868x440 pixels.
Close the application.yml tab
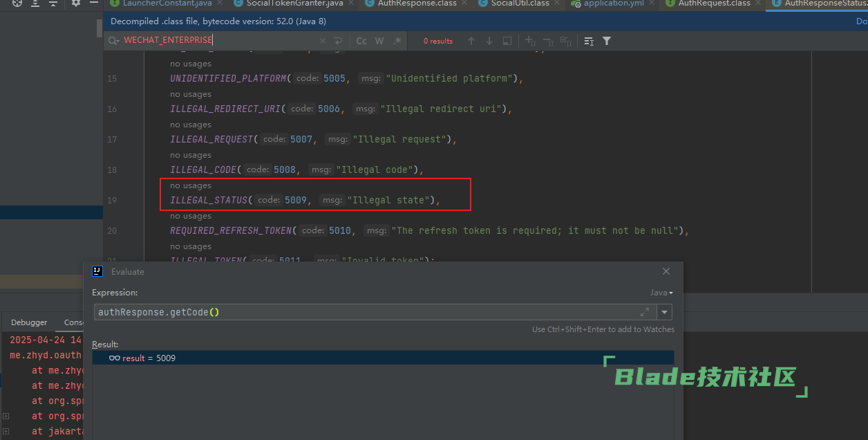tap(651, 3)
